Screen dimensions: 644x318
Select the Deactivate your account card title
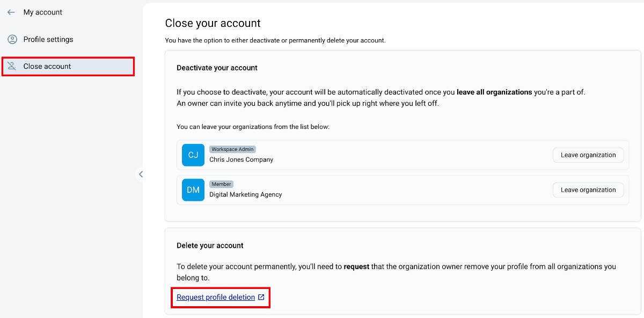coord(217,68)
